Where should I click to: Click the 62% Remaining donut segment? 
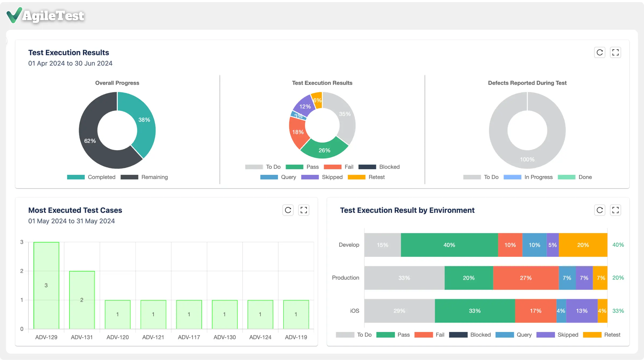point(90,141)
